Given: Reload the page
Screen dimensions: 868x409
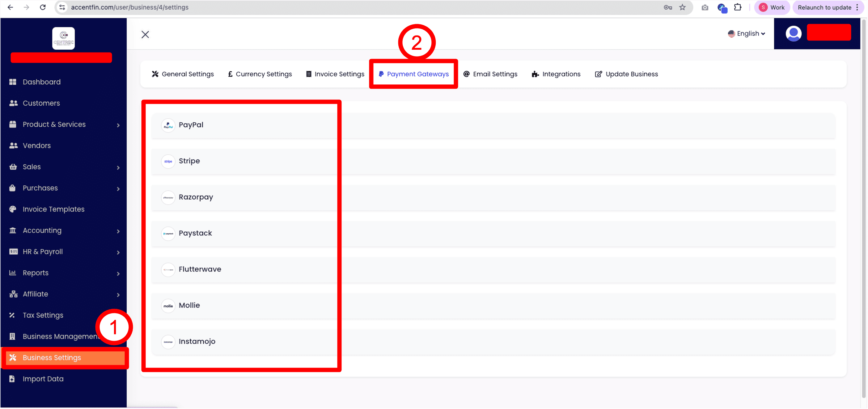Looking at the screenshot, I should tap(43, 7).
